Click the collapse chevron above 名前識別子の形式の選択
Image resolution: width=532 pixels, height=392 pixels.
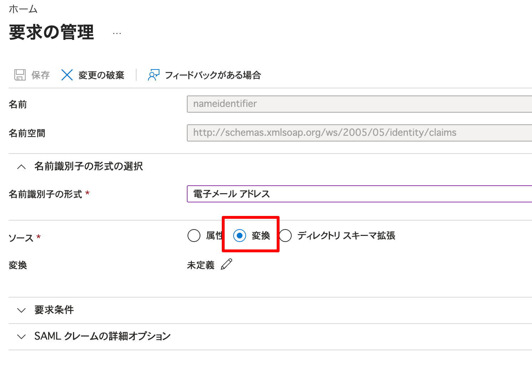click(x=21, y=166)
